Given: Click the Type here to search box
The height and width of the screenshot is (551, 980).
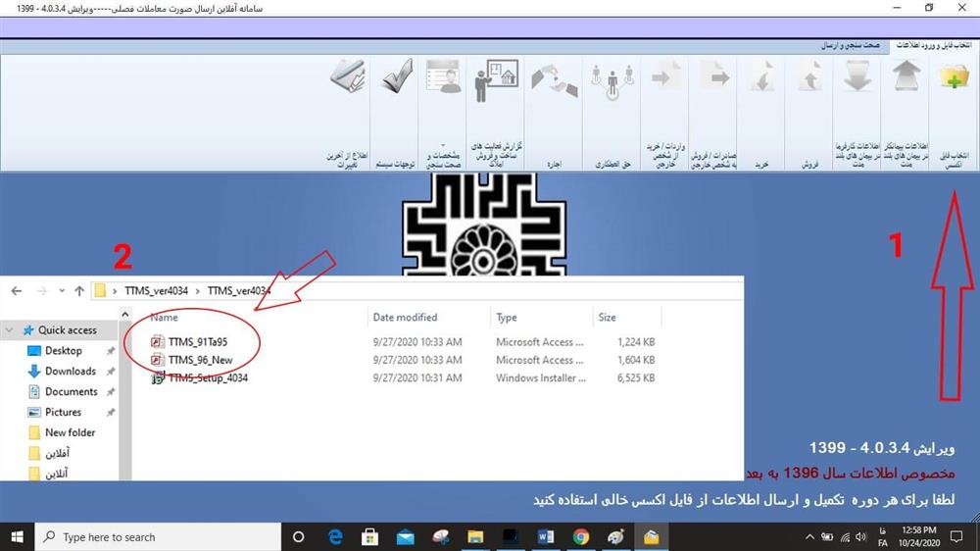Looking at the screenshot, I should point(158,536).
